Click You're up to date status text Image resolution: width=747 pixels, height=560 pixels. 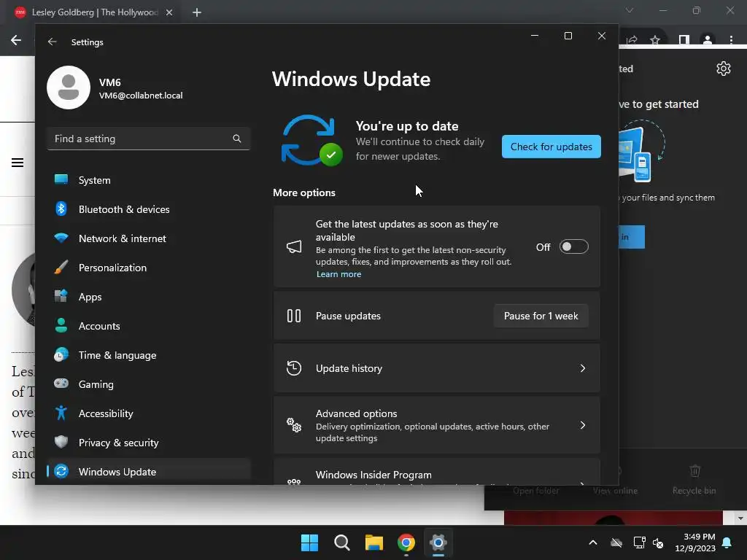407,126
